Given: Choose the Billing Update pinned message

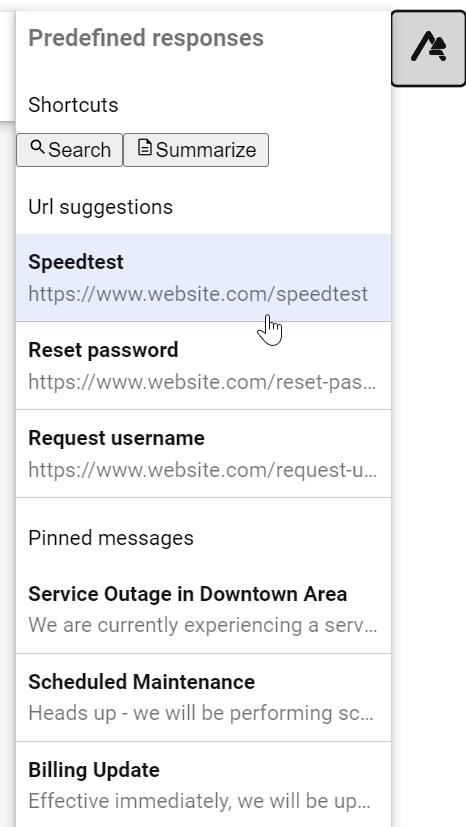Looking at the screenshot, I should 203,785.
